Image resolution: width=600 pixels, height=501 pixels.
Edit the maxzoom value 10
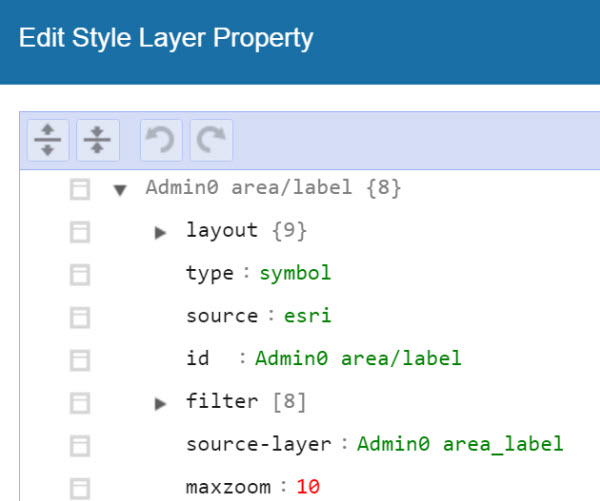[x=308, y=487]
